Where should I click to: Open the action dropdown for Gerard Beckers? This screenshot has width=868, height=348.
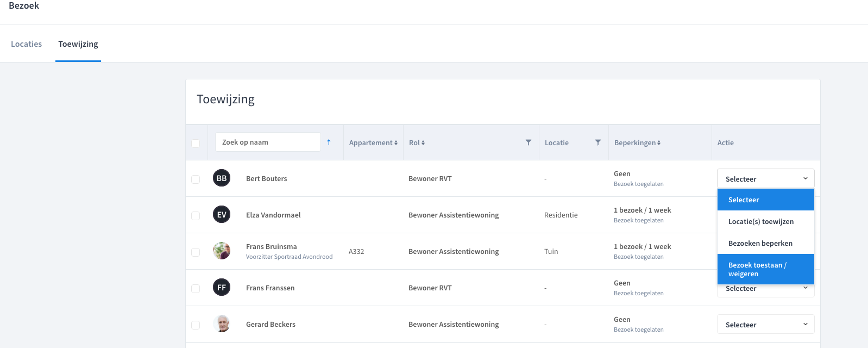765,325
